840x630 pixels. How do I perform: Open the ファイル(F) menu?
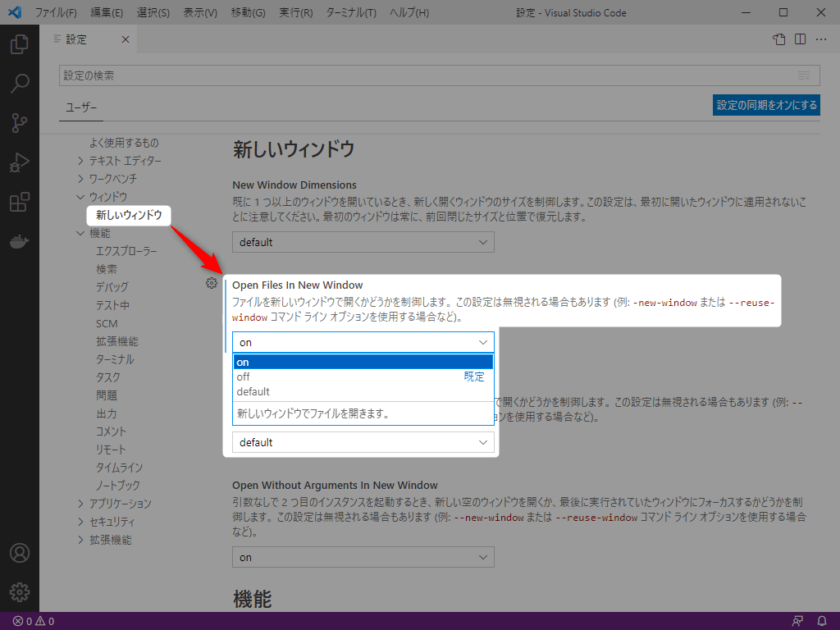point(56,12)
